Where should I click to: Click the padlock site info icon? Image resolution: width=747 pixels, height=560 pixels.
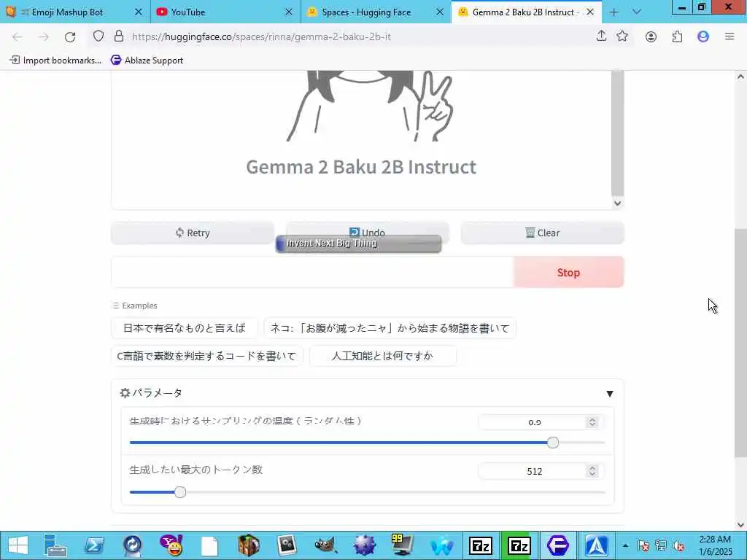click(119, 36)
